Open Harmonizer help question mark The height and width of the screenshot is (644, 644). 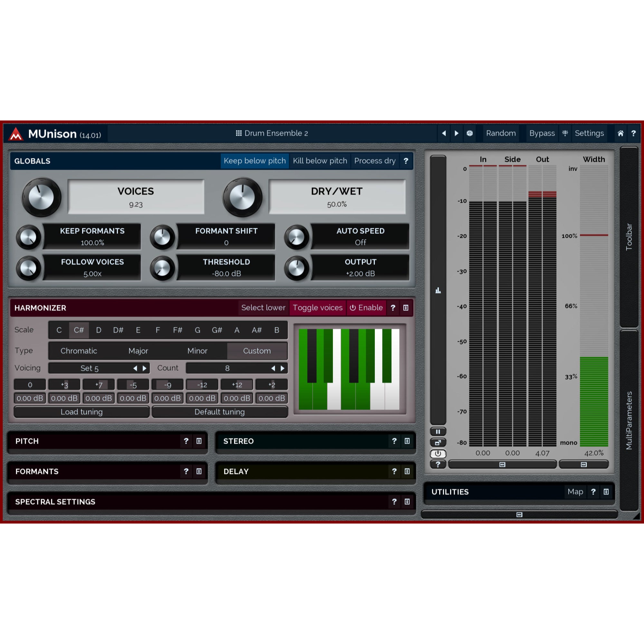click(393, 308)
